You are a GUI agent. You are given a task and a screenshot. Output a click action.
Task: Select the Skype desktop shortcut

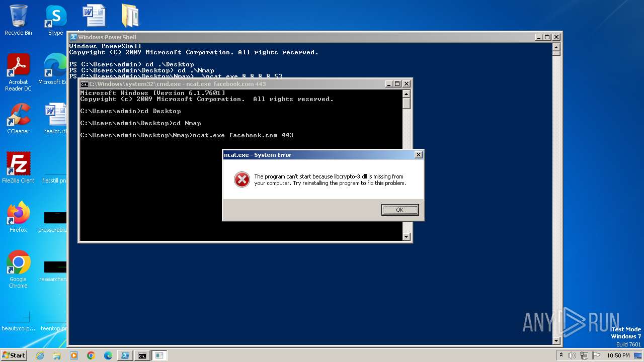tap(55, 21)
